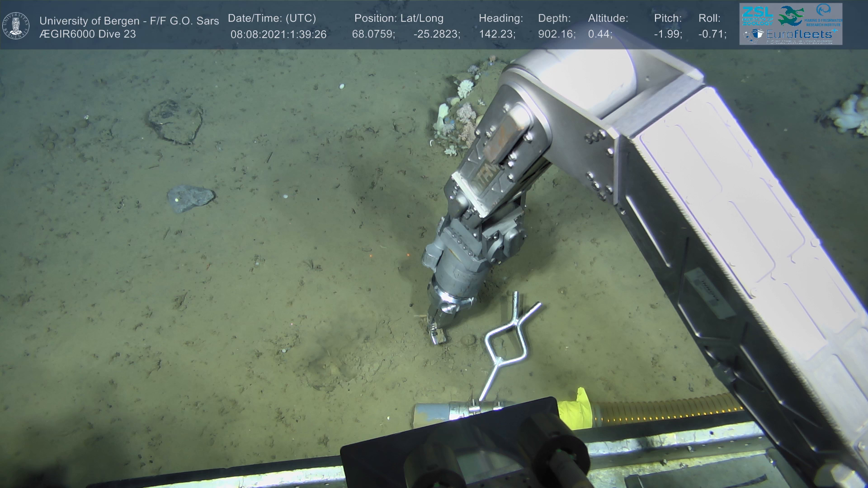Click the heading value 142.23
This screenshot has width=868, height=488.
click(497, 34)
